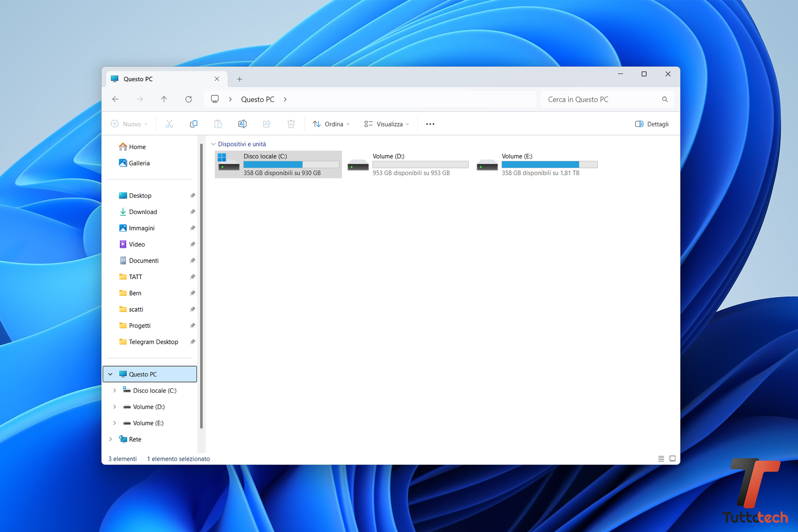
Task: Switch to details list view in status bar
Action: (x=661, y=459)
